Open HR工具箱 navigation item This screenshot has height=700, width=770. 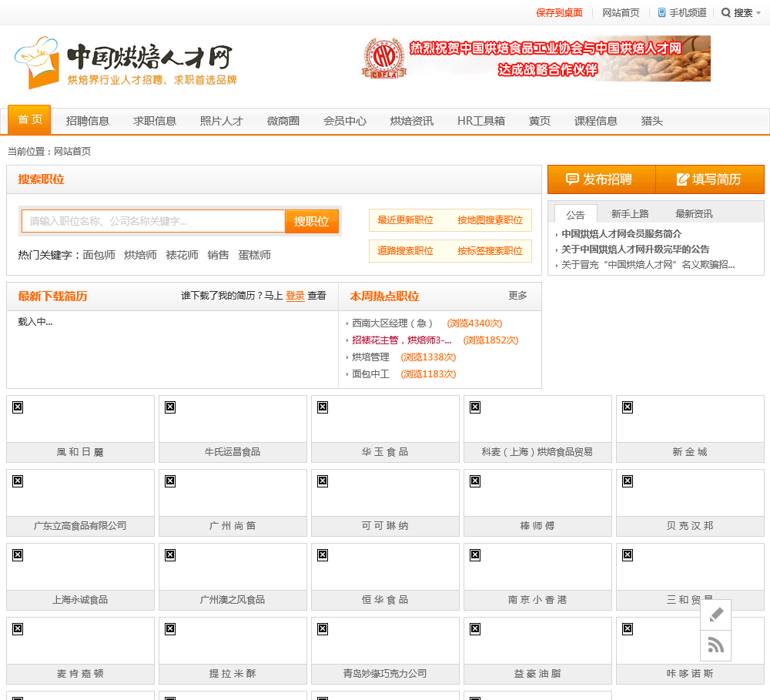point(480,121)
